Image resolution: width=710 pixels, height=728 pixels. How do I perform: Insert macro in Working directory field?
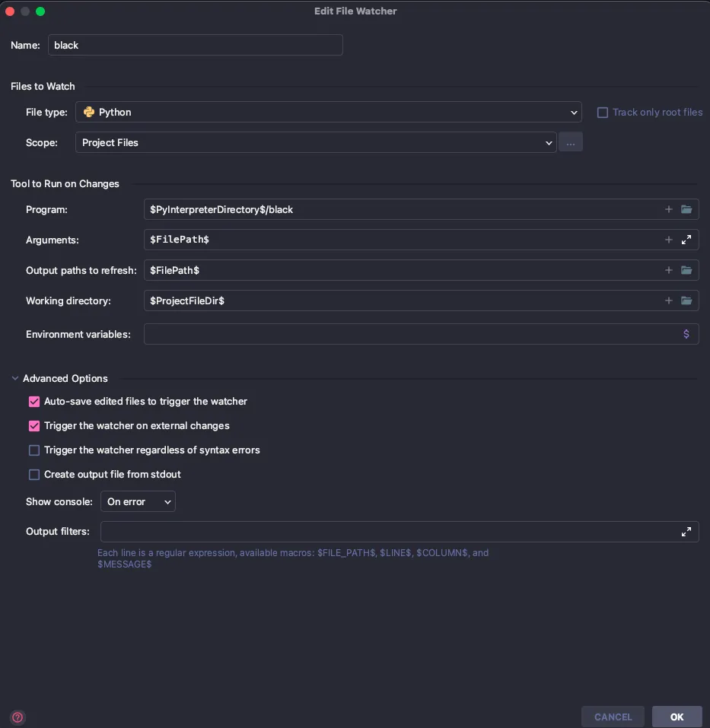tap(669, 300)
